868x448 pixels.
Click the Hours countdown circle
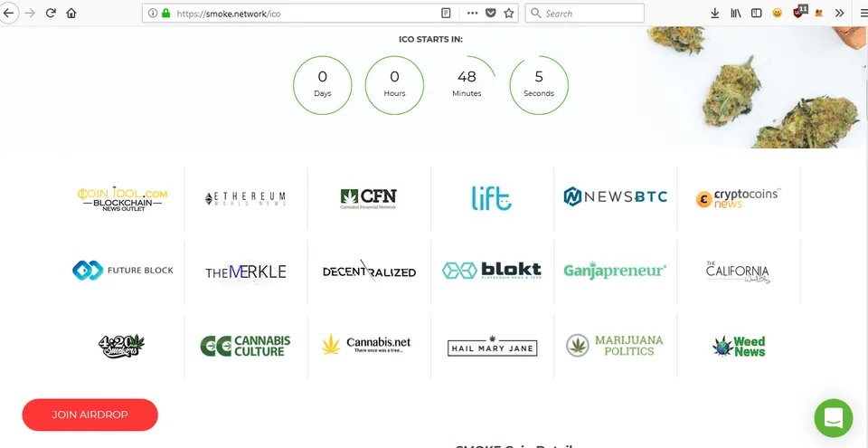tap(394, 85)
